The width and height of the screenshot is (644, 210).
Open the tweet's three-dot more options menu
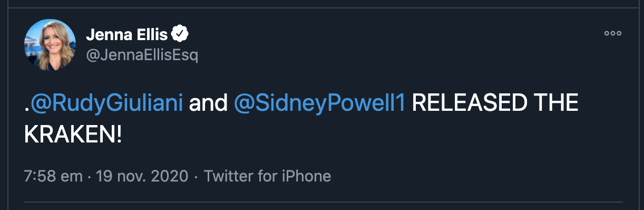pos(612,33)
